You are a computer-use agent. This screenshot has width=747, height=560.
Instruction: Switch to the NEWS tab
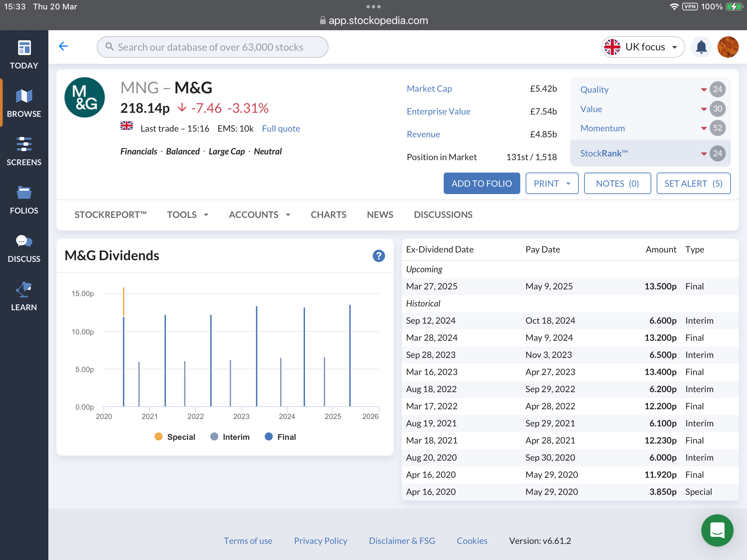tap(380, 215)
